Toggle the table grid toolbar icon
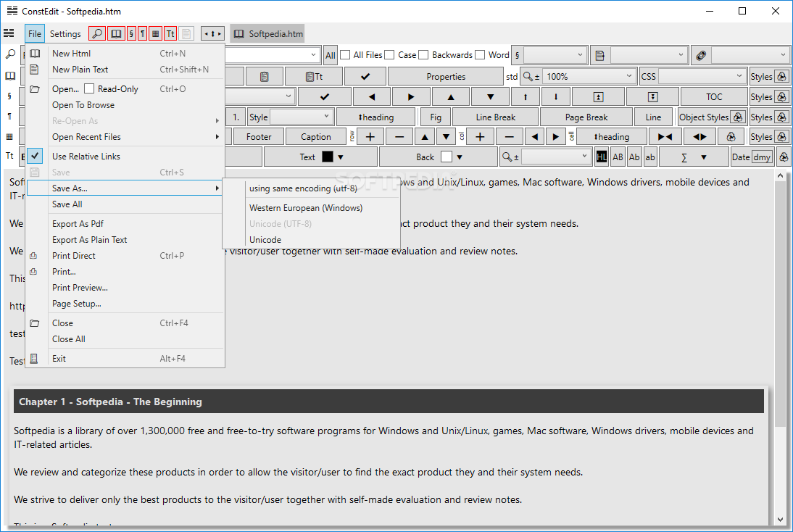The width and height of the screenshot is (793, 532). pyautogui.click(x=155, y=34)
